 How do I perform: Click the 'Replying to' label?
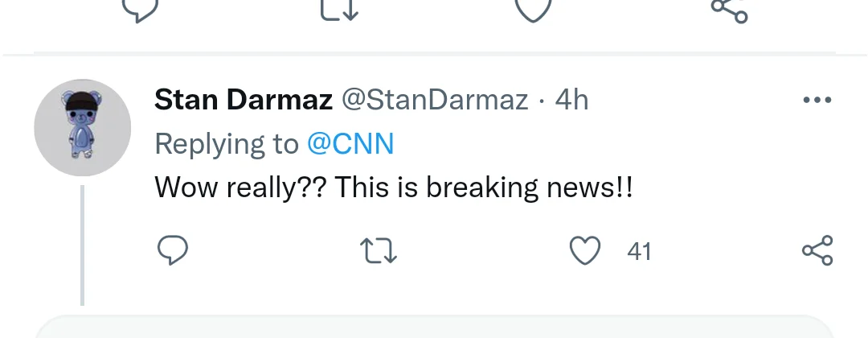(x=226, y=144)
